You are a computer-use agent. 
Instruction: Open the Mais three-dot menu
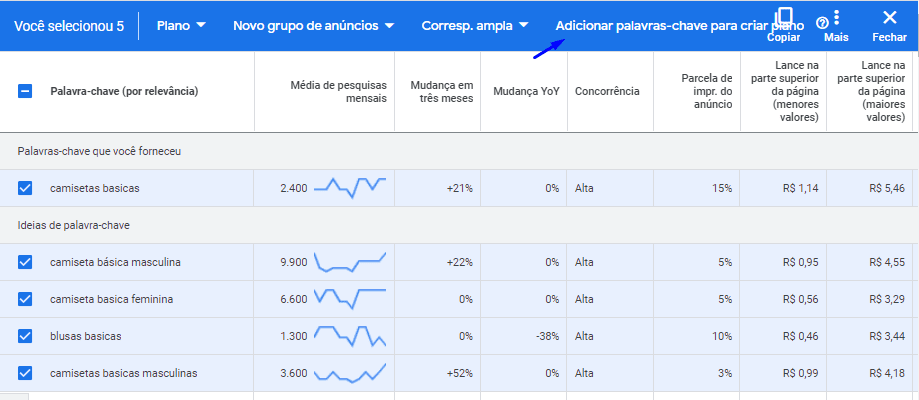(x=836, y=19)
